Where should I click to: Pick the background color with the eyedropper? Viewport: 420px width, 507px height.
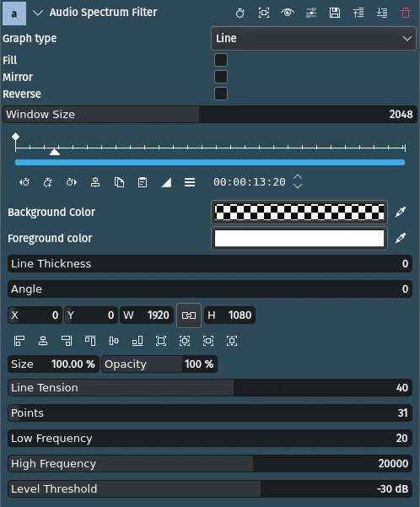[x=401, y=212]
